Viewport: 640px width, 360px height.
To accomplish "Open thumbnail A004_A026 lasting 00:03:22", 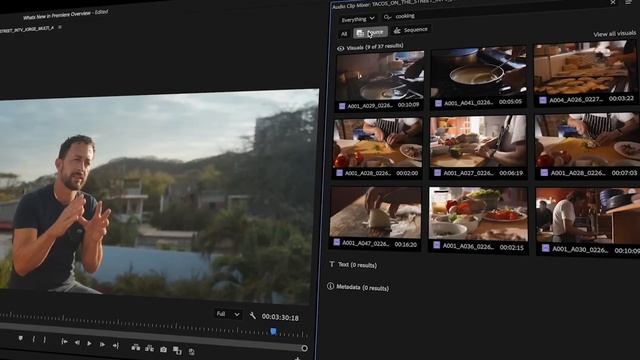I will pyautogui.click(x=586, y=73).
